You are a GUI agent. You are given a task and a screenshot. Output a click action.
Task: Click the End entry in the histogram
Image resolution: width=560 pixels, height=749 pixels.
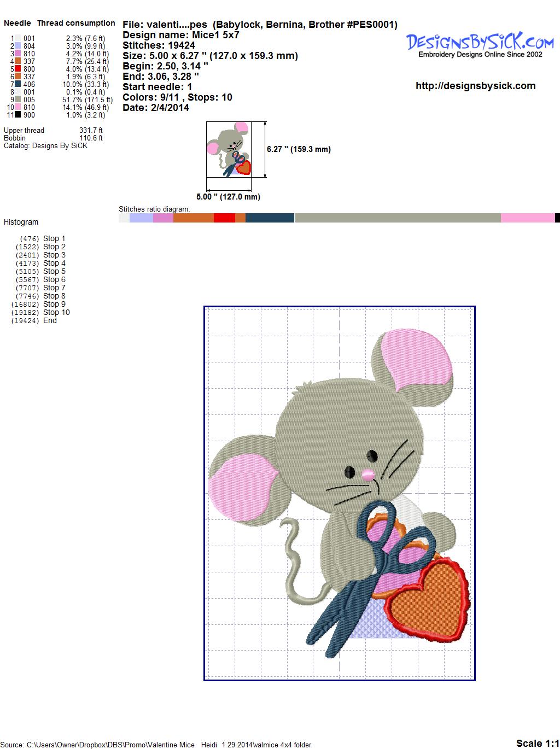pyautogui.click(x=50, y=320)
